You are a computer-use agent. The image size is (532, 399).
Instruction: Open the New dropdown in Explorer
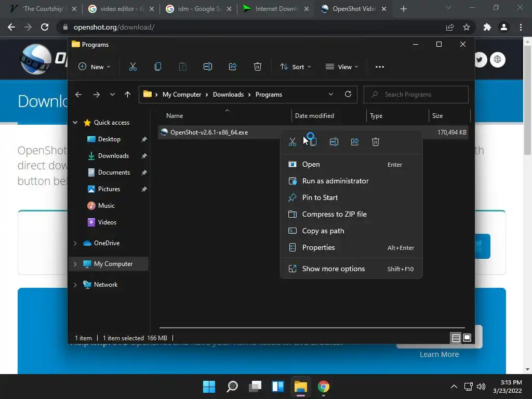(95, 67)
